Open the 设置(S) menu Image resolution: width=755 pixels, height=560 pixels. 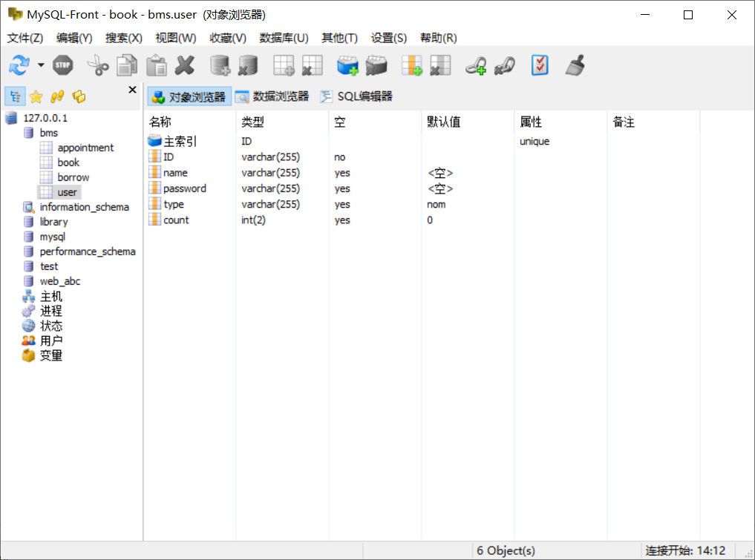(x=388, y=38)
